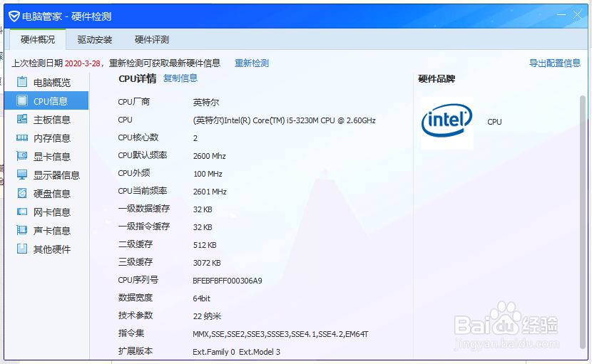Click the CPU详情 heading
Image resolution: width=592 pixels, height=364 pixels.
coord(138,78)
